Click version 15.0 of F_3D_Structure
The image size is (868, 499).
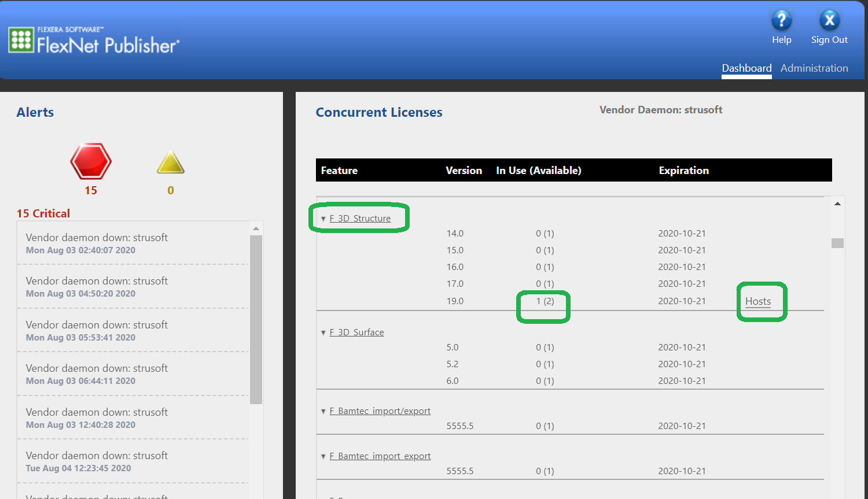click(x=455, y=250)
